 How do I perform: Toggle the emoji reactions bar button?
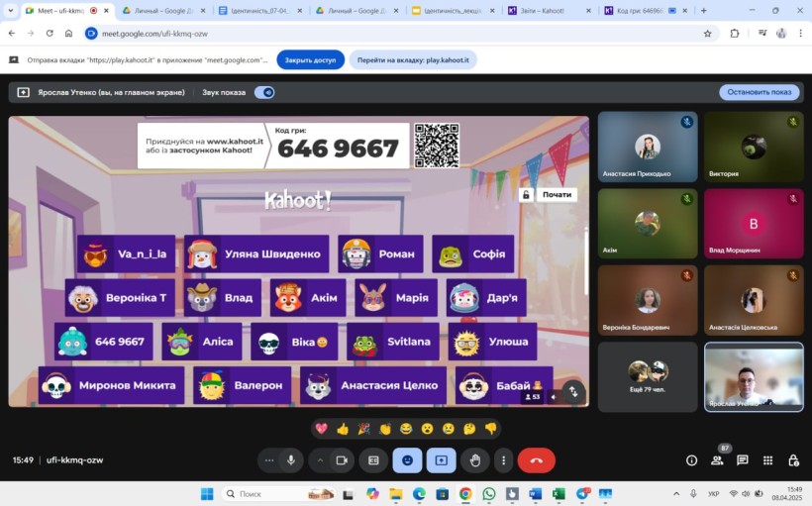(x=407, y=459)
